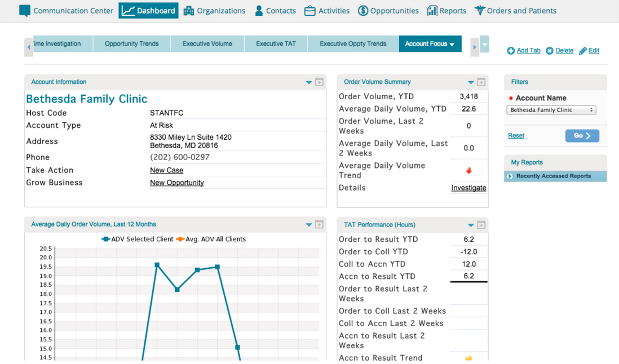Click the Delete tab x icon
Screen dimensions: 619x364
pos(550,51)
